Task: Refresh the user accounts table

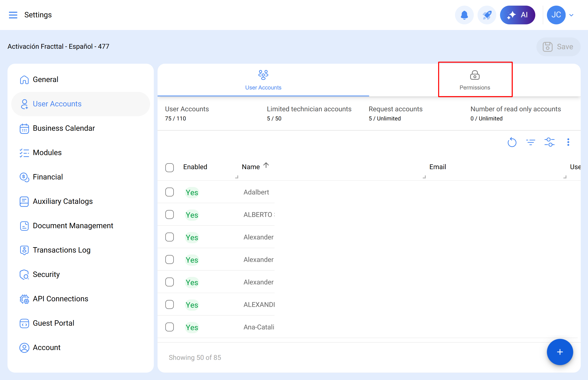Action: click(x=512, y=142)
